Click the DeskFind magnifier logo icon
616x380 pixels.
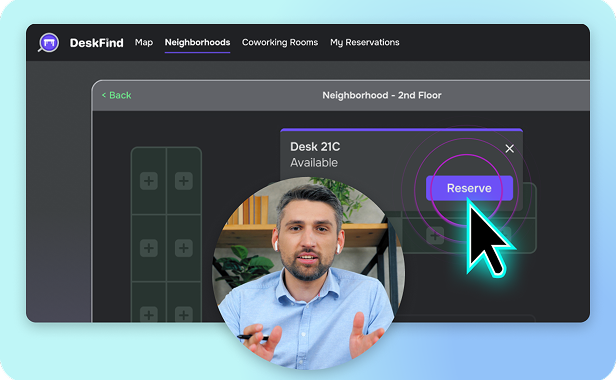pos(48,42)
